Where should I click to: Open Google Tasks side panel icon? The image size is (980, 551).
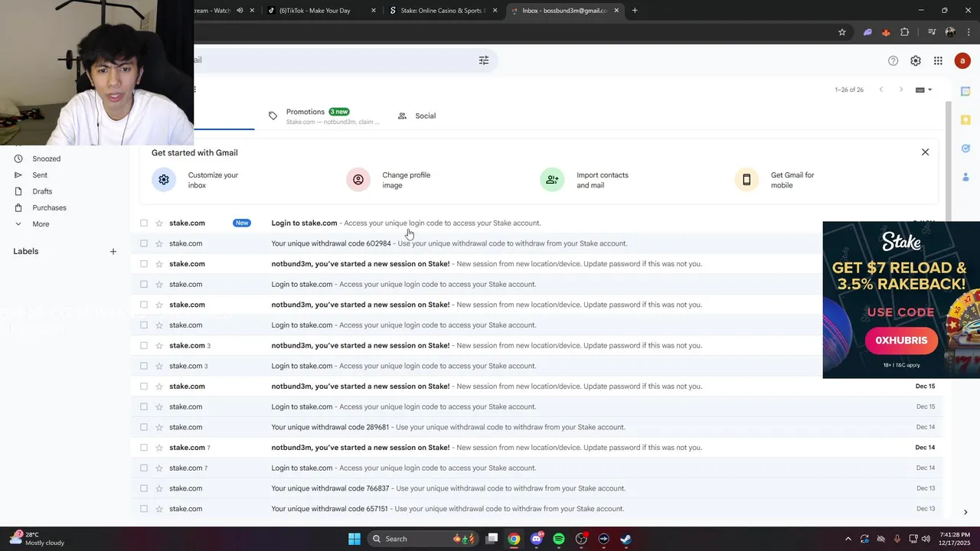click(965, 148)
